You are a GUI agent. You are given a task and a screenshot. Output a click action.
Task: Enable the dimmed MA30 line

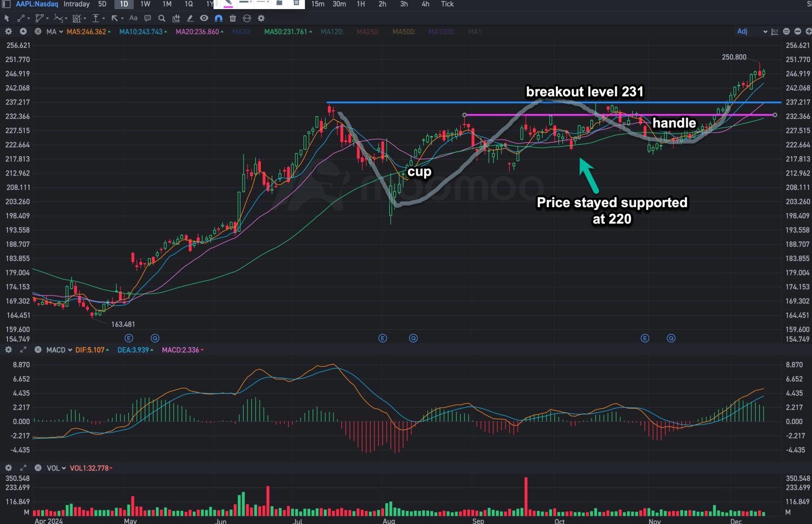(242, 31)
